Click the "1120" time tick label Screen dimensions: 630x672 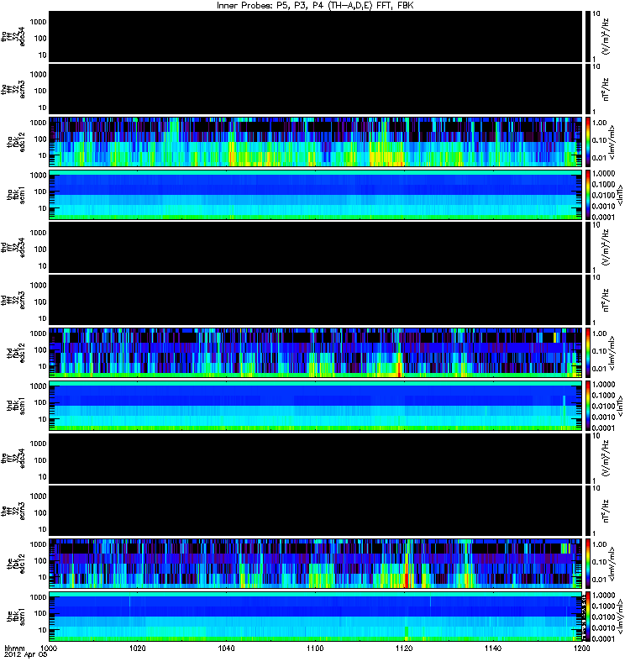[x=404, y=648]
